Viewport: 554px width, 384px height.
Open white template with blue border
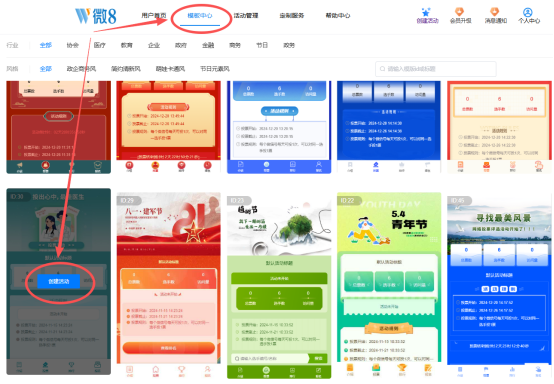(279, 127)
